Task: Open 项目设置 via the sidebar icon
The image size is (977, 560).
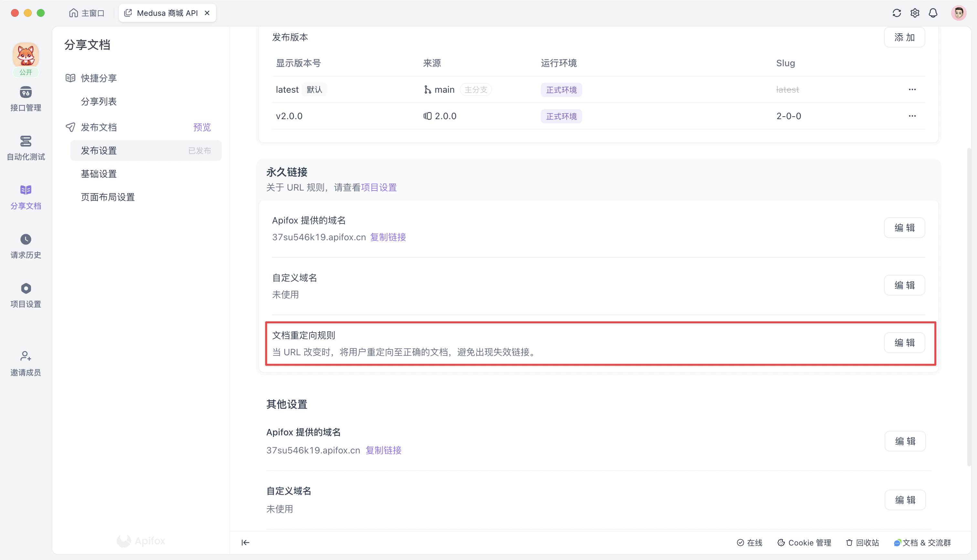Action: pyautogui.click(x=26, y=294)
